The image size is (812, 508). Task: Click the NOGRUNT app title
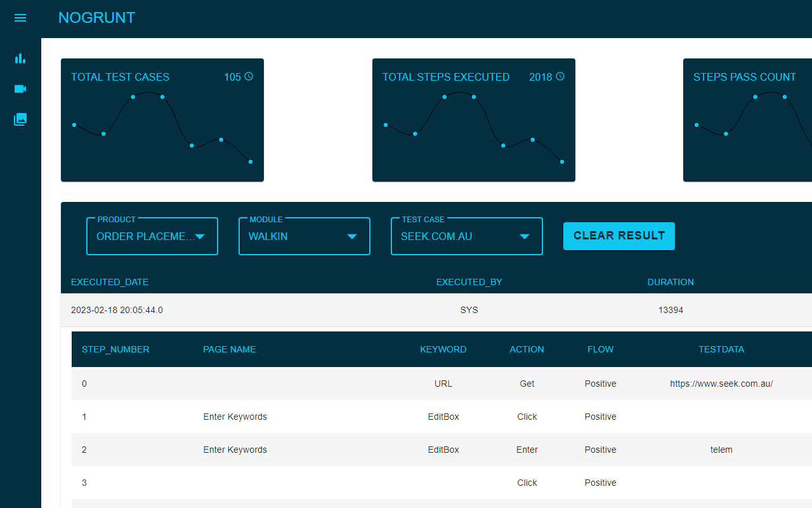tap(96, 18)
